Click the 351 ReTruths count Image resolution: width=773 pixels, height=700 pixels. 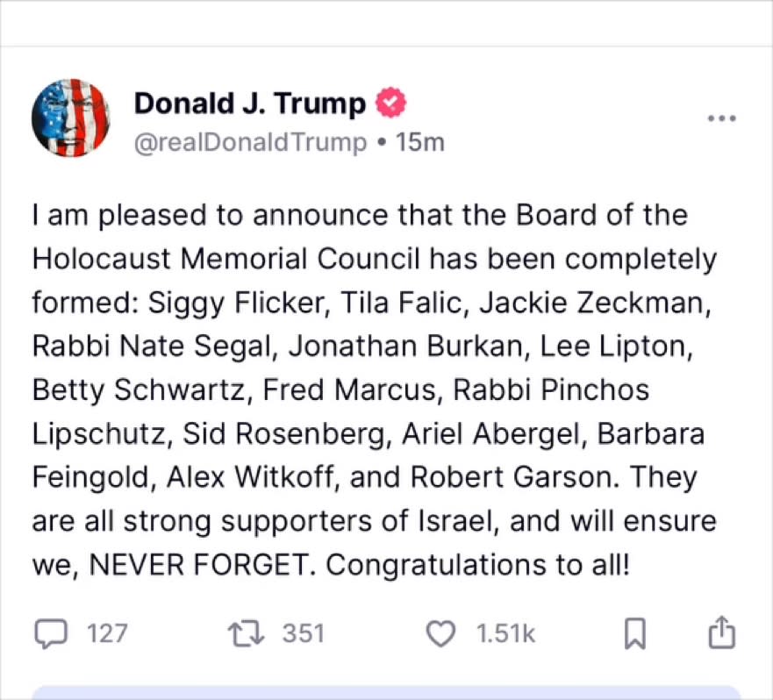click(303, 632)
